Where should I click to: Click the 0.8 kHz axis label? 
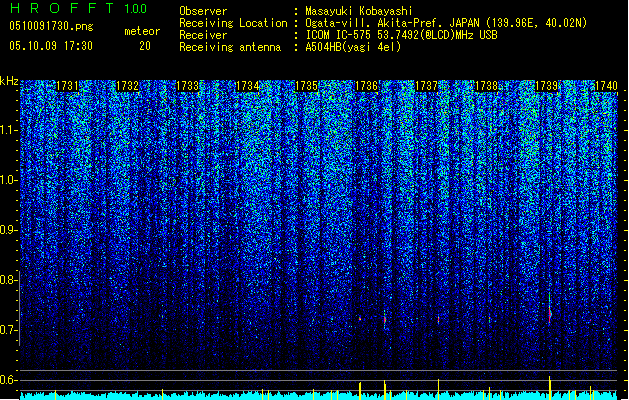point(8,280)
